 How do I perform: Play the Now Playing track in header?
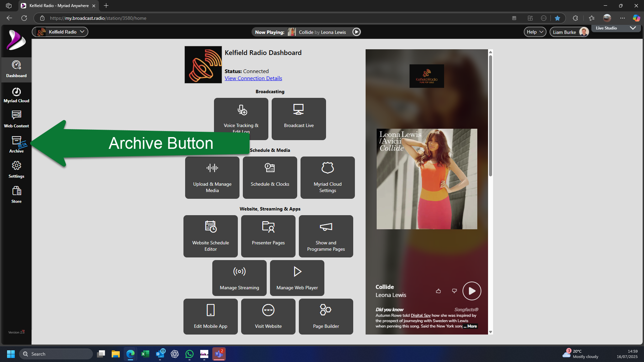(x=357, y=32)
